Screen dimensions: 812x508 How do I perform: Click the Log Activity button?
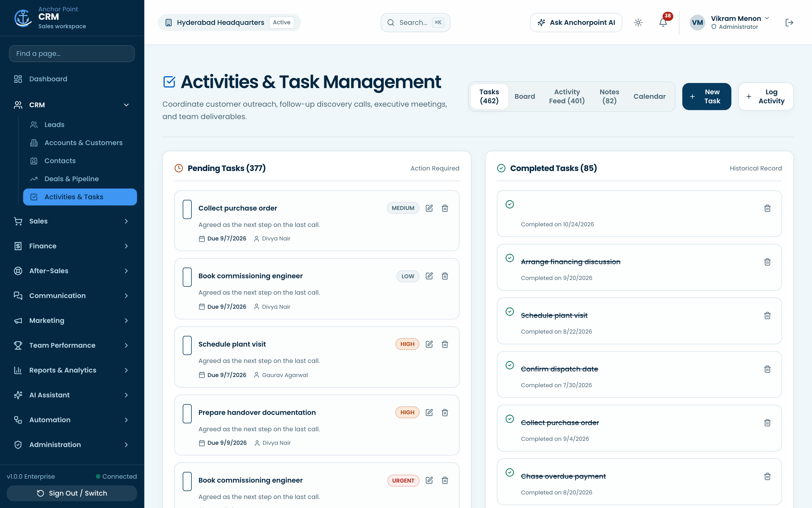coord(766,97)
